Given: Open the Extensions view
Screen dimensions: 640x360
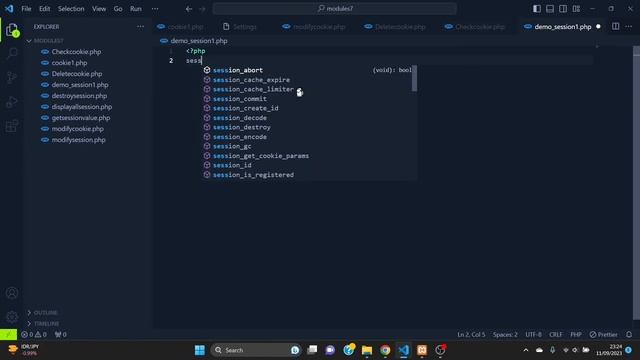Looking at the screenshot, I should click(12, 126).
